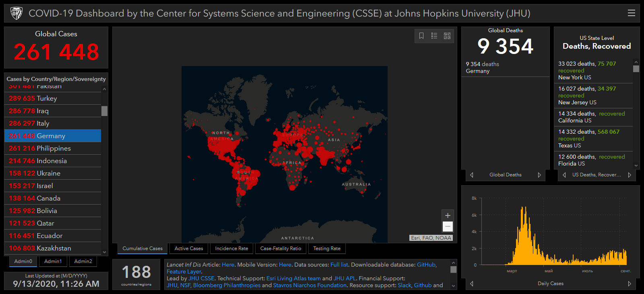Viewport: 644px width, 294px height.
Task: Switch to Case-Fatality Ratio tab
Action: point(281,248)
